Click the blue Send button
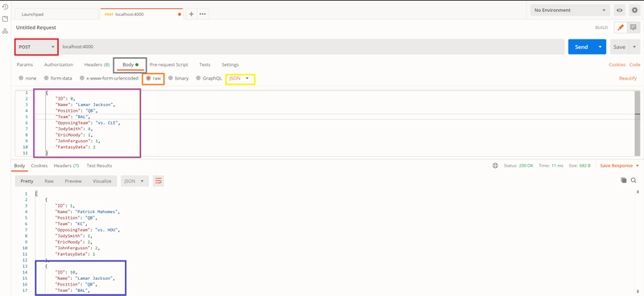Screen dimensions: 644x296 pos(581,47)
